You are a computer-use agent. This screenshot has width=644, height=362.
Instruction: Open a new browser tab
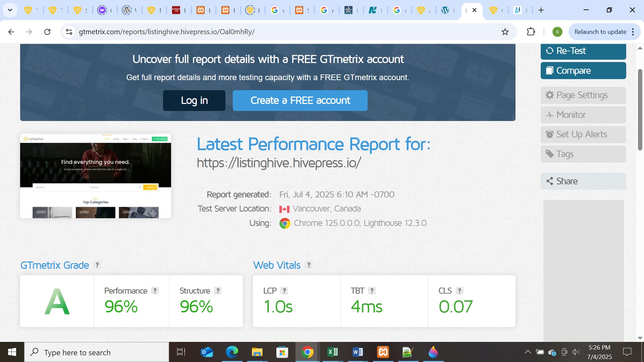[541, 10]
